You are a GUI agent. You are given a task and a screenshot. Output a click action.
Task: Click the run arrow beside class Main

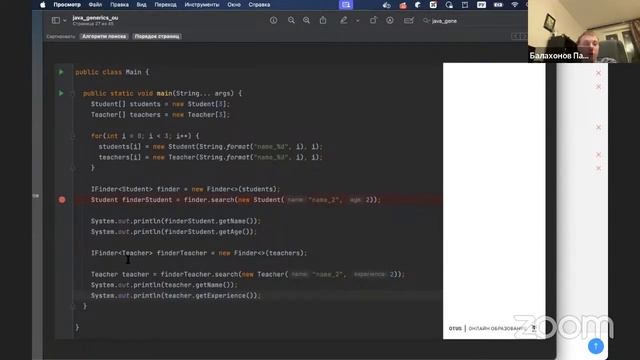pyautogui.click(x=61, y=72)
